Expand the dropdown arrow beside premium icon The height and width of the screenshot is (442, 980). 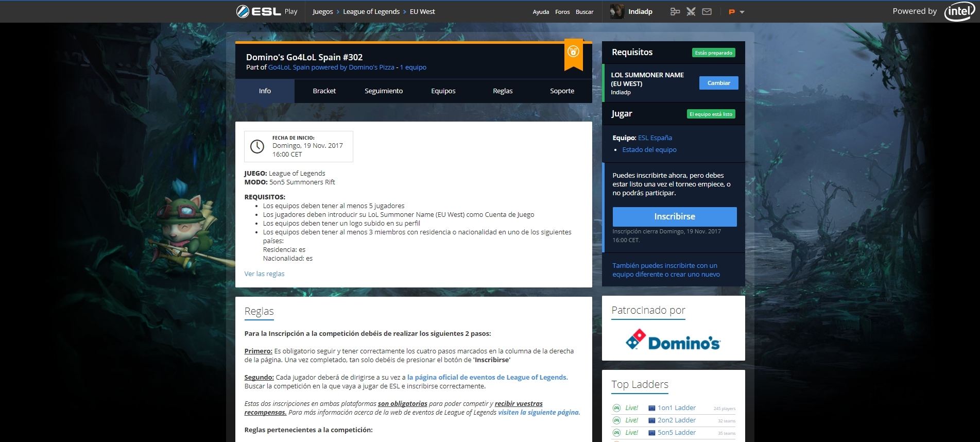click(742, 12)
